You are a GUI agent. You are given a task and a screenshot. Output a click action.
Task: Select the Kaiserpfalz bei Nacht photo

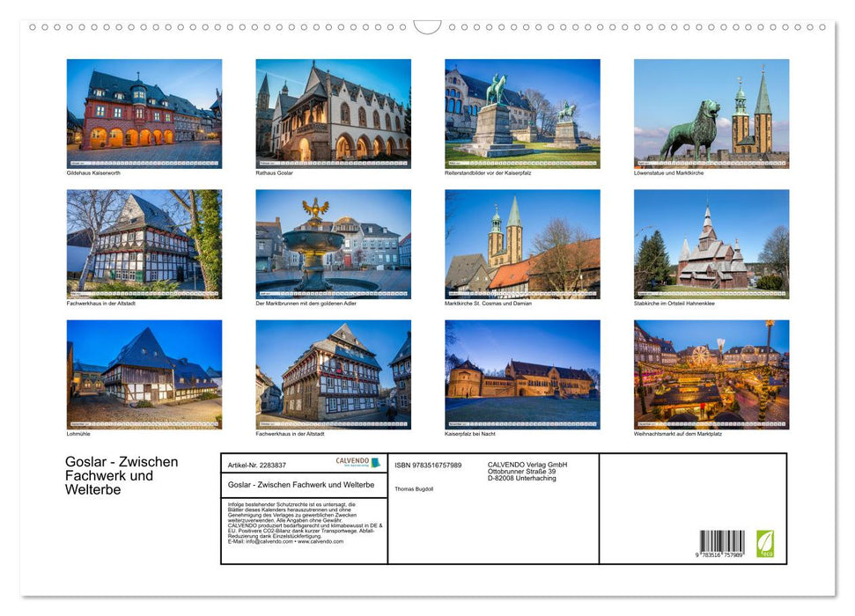[x=522, y=375]
